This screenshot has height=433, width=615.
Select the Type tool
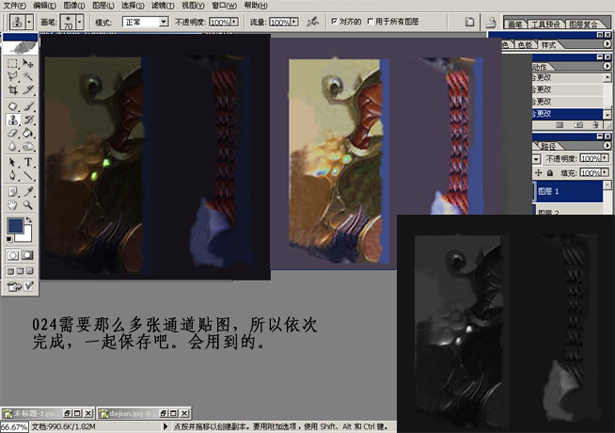coord(27,162)
